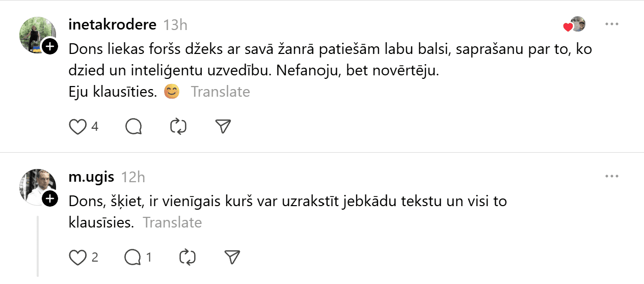
Task: Translate inetakrodere's post
Action: pos(220,92)
